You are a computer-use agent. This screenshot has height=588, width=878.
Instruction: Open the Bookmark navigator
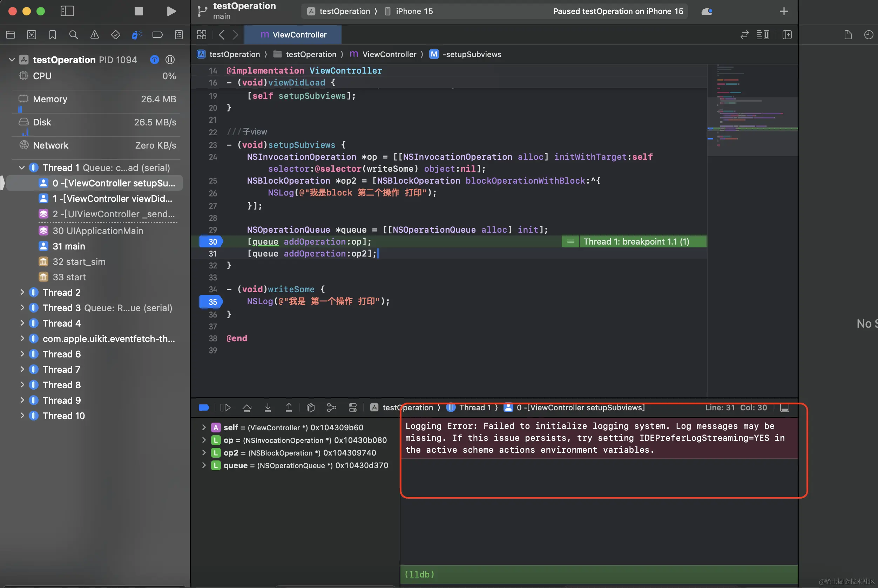[x=53, y=35]
